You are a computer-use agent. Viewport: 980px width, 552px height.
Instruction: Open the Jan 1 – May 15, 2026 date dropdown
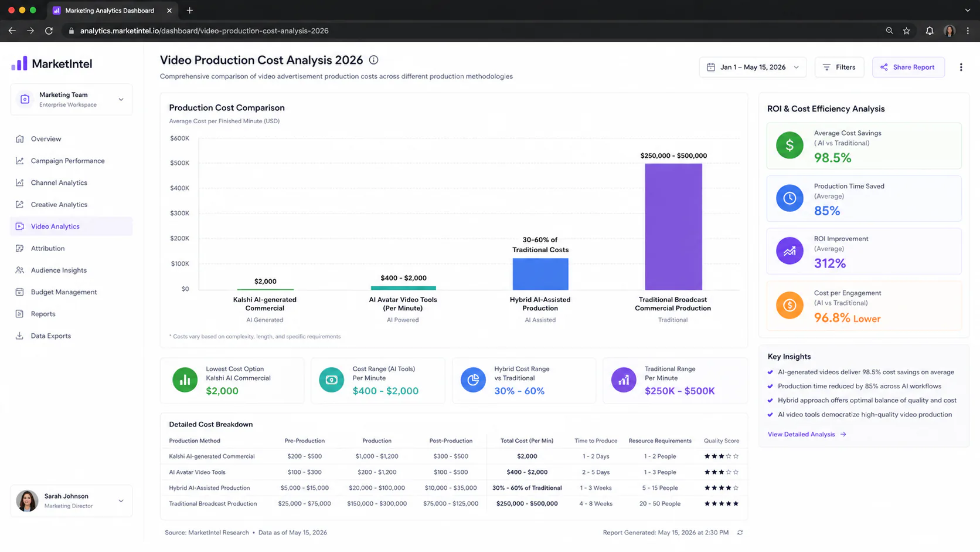pyautogui.click(x=753, y=67)
